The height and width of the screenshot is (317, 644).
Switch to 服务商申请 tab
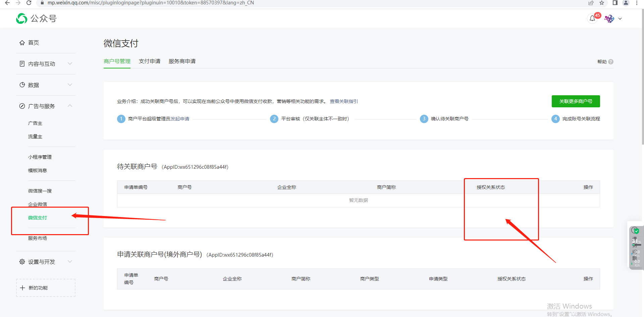click(x=182, y=61)
